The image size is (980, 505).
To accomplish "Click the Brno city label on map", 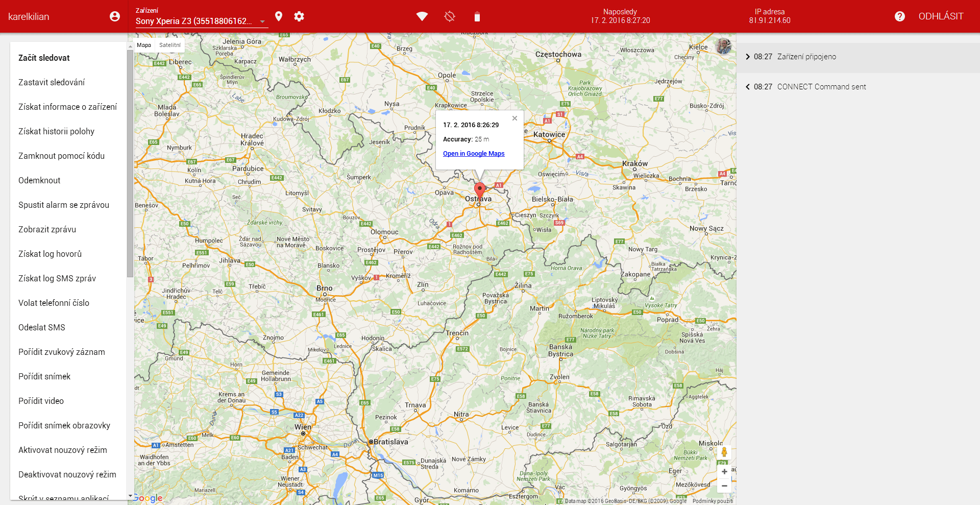I will tap(324, 288).
